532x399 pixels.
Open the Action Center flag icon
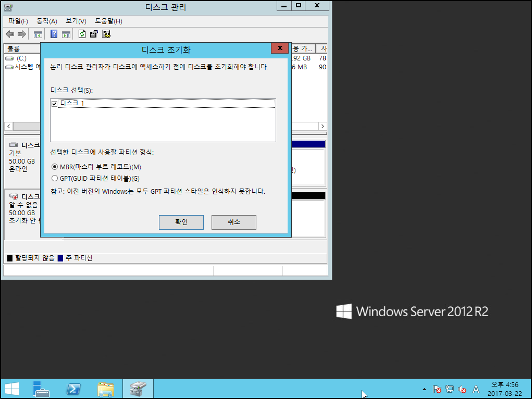click(437, 389)
